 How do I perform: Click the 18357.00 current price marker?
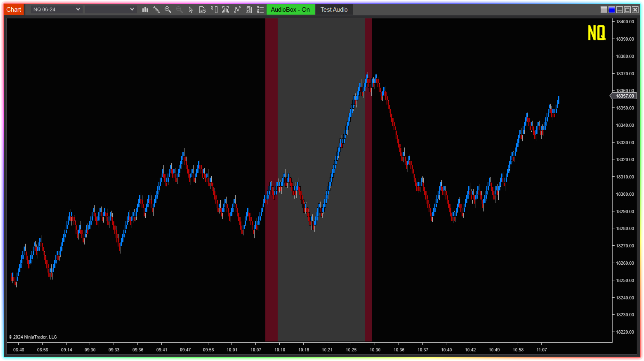tap(625, 96)
